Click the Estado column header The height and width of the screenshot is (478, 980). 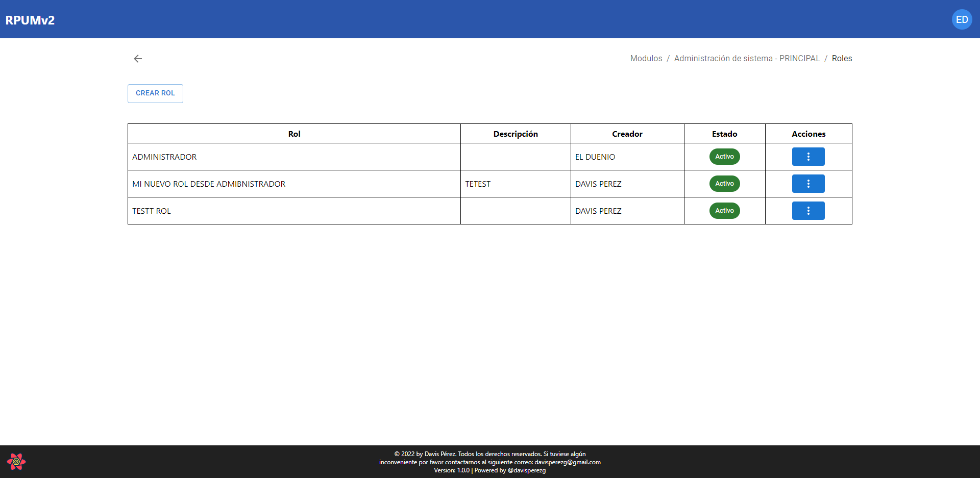click(x=724, y=134)
